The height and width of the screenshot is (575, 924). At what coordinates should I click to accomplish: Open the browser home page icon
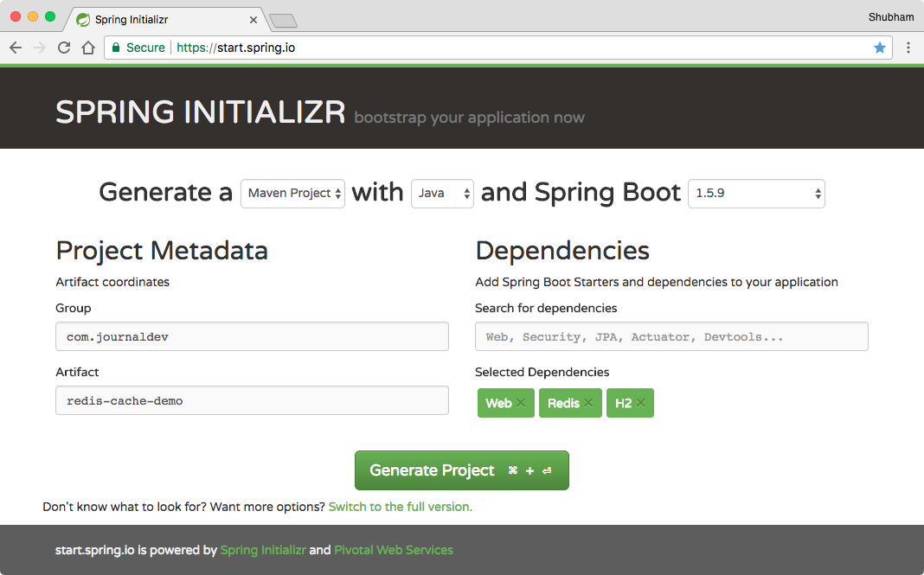click(x=88, y=48)
